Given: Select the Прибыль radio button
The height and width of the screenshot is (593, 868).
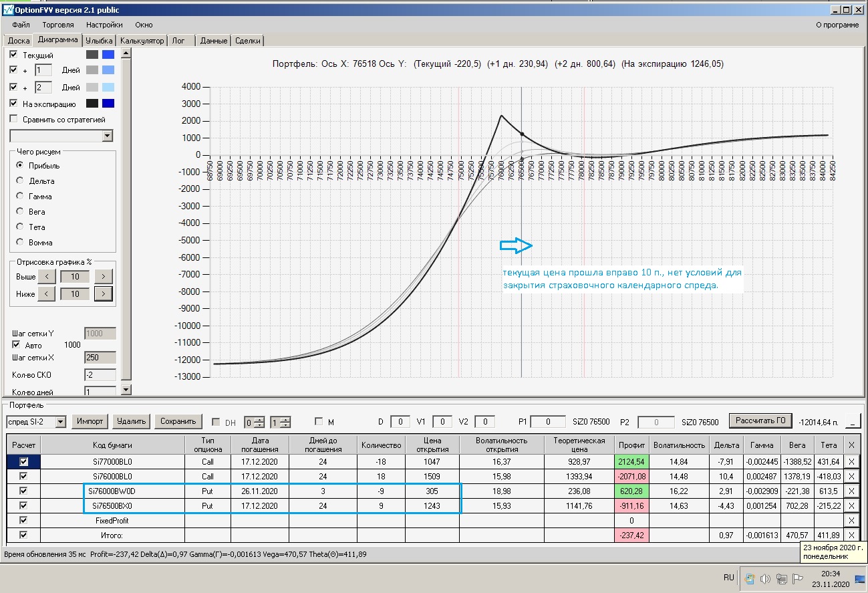Looking at the screenshot, I should click(20, 165).
